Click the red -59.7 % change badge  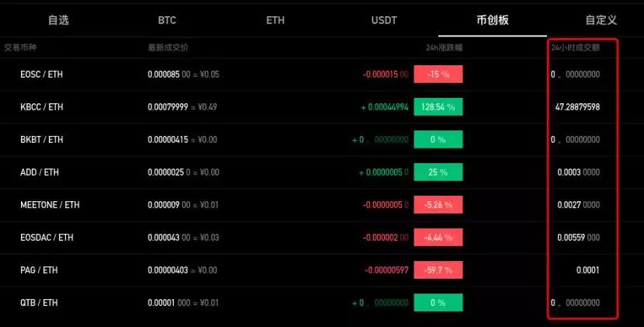coord(438,270)
